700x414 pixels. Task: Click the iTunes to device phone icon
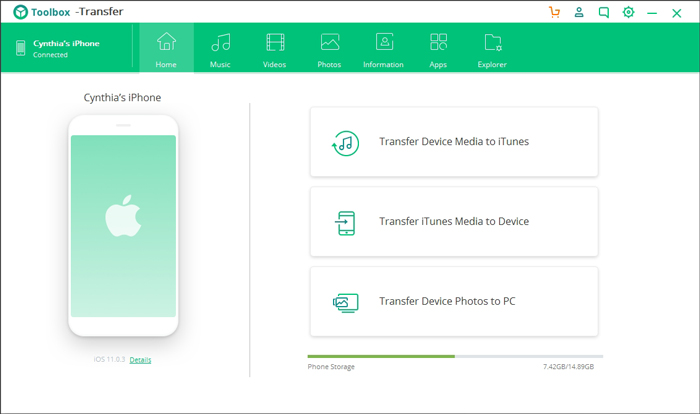[x=346, y=223]
